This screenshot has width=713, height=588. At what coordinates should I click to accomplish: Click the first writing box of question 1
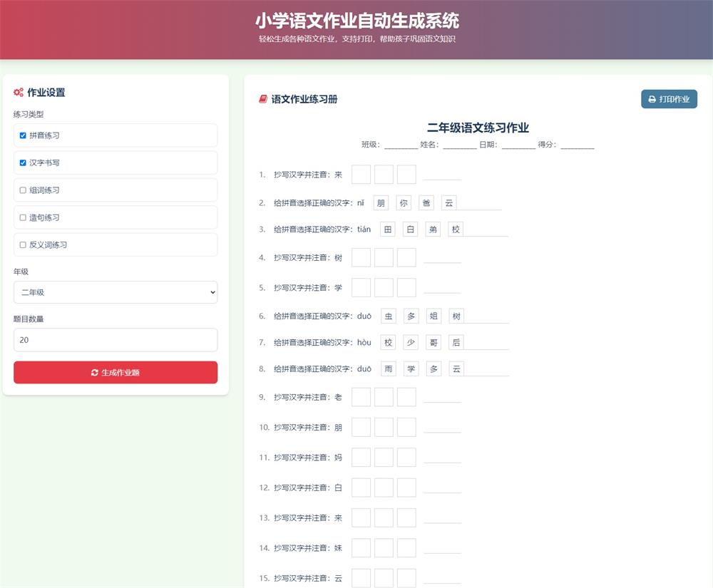pos(361,175)
